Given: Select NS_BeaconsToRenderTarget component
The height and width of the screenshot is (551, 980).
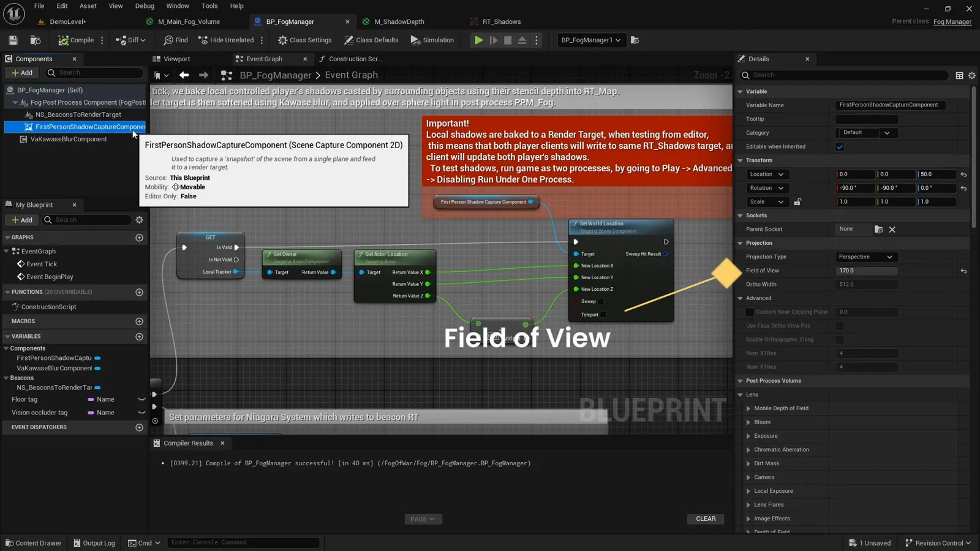Looking at the screenshot, I should click(78, 114).
